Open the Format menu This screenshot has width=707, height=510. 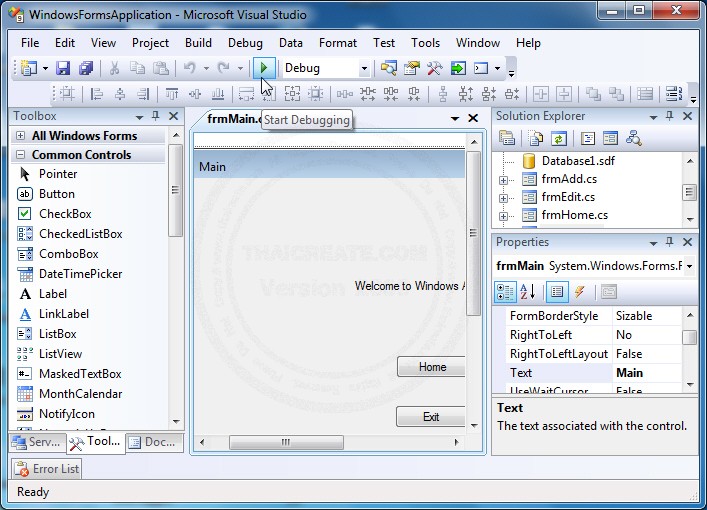(x=338, y=43)
